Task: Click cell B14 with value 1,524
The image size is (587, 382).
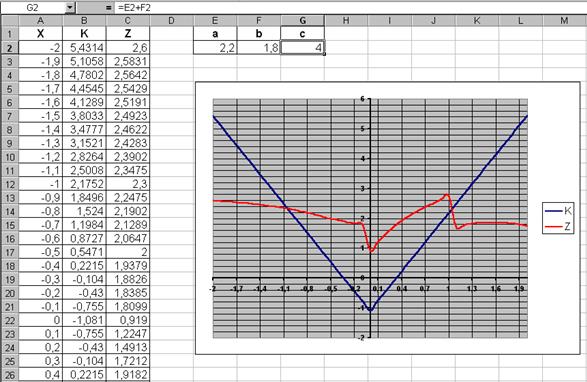Action: pyautogui.click(x=84, y=211)
